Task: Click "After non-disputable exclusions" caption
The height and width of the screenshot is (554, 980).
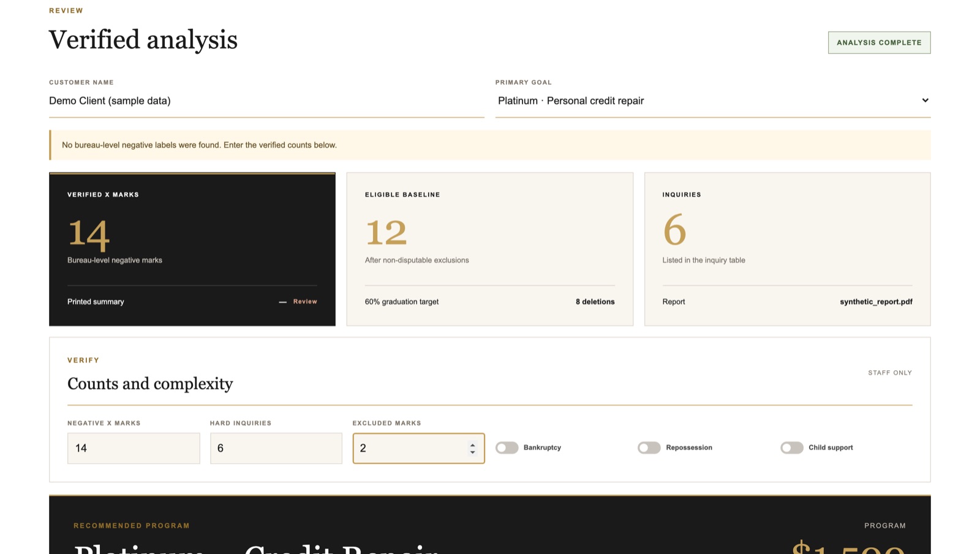Action: (x=417, y=260)
